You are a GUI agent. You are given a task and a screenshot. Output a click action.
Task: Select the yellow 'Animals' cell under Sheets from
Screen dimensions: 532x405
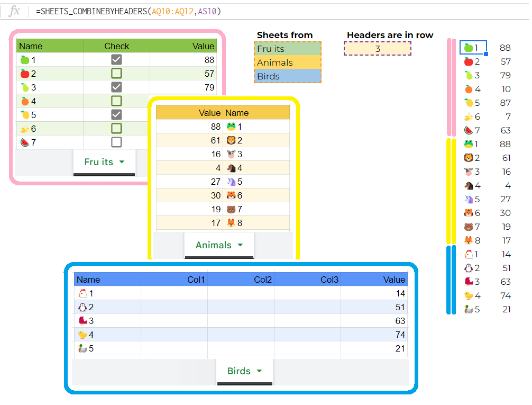tap(287, 62)
